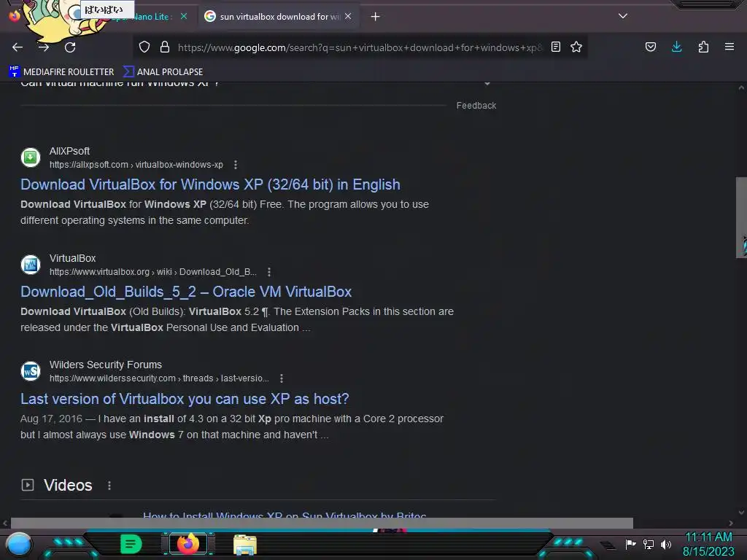Screen dimensions: 747x560
Task: Expand the list all tabs chevron
Action: point(623,16)
